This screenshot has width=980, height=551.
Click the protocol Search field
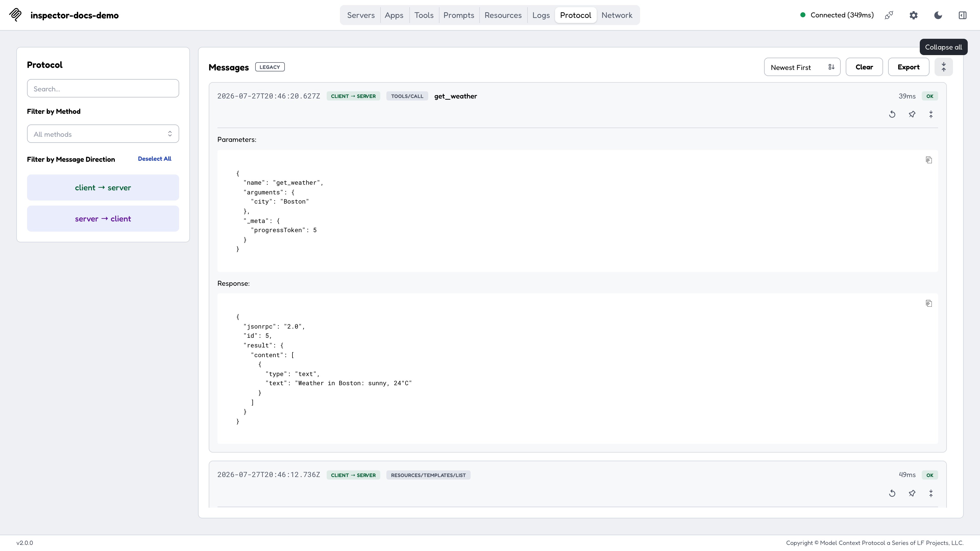click(103, 89)
